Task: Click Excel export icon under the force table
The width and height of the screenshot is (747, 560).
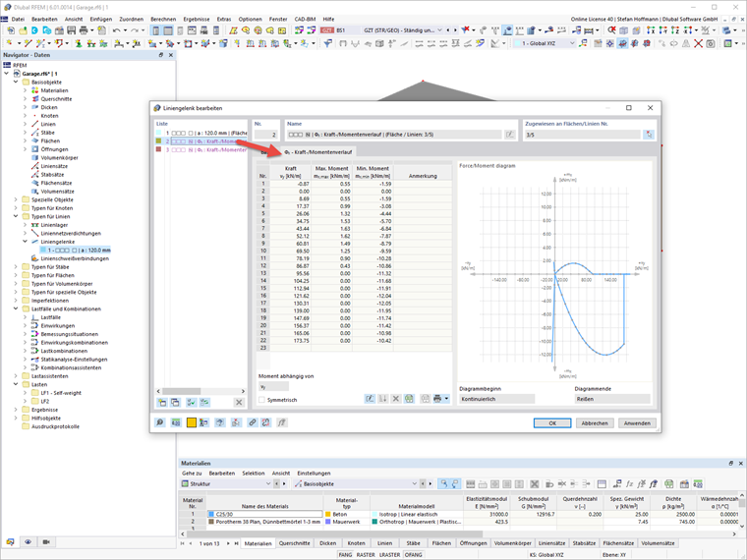Action: point(409,399)
